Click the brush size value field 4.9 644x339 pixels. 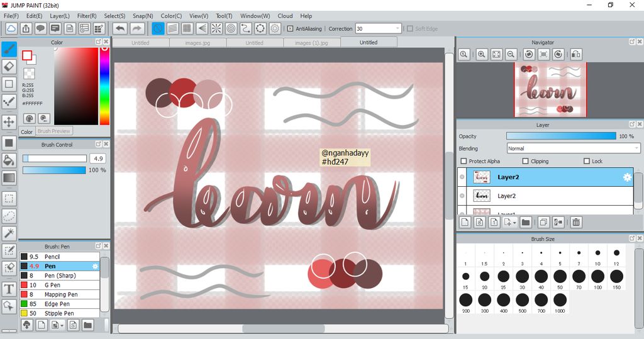click(x=98, y=158)
